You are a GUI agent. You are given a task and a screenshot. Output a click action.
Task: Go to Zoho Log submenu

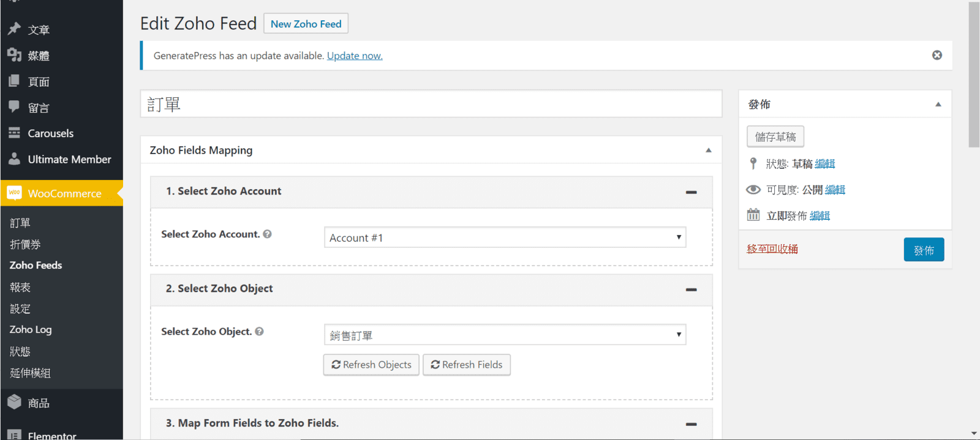31,329
